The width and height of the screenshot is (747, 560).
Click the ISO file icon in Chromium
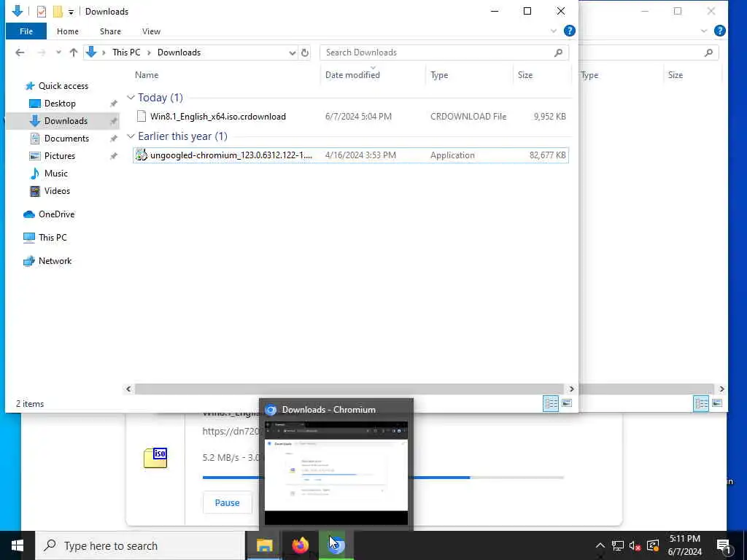tap(155, 458)
